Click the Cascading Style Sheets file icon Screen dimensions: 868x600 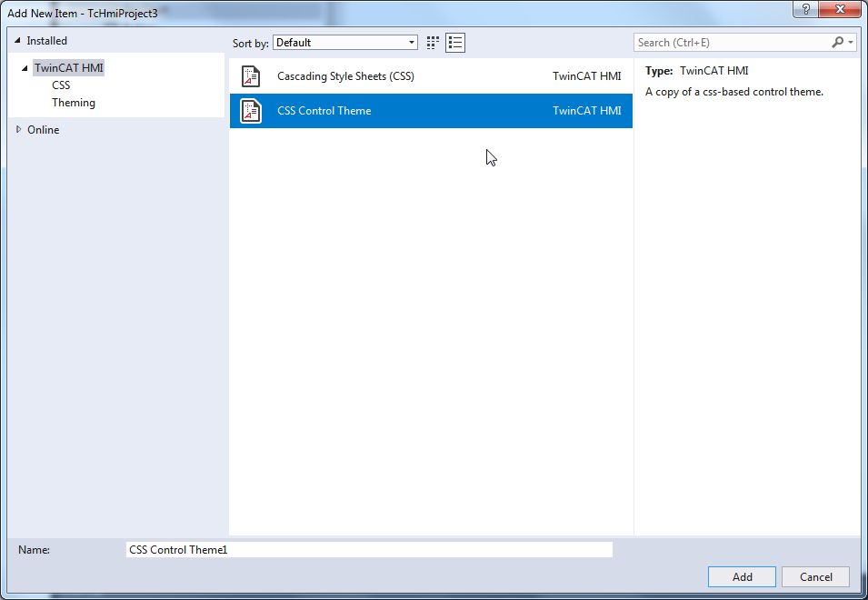251,76
